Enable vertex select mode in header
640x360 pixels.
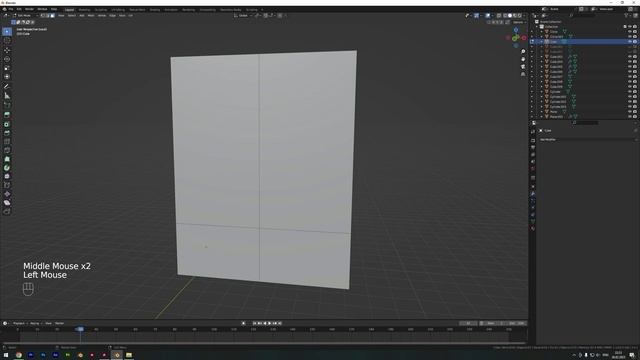point(42,16)
